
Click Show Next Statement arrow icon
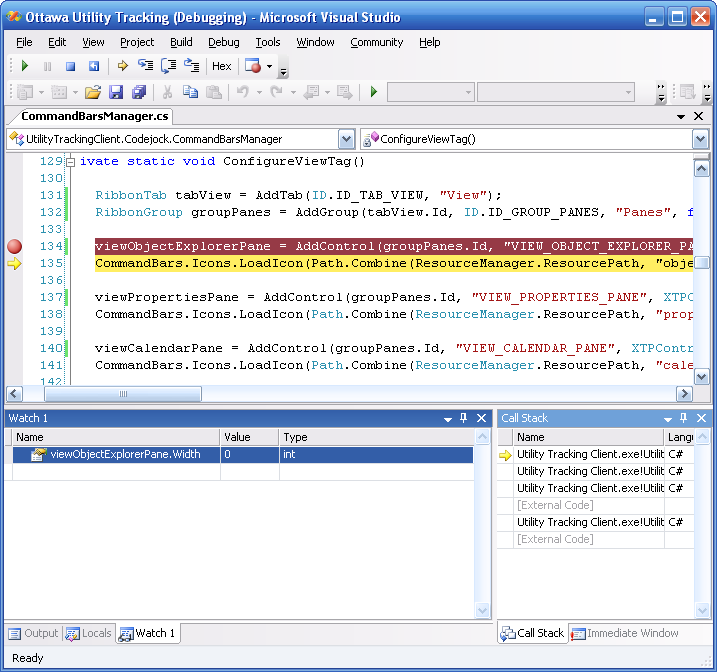tap(122, 66)
